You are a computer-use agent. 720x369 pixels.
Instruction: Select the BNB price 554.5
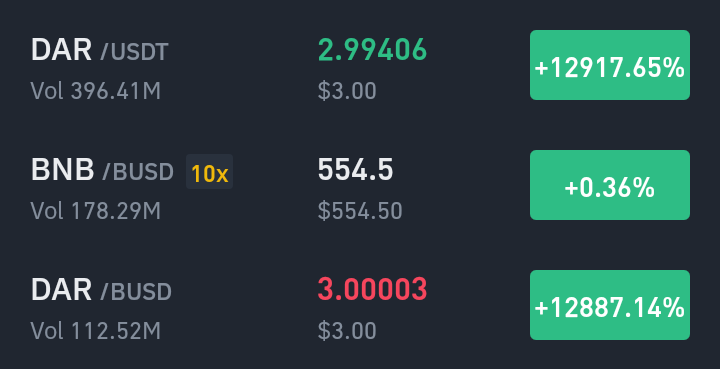[x=355, y=170]
